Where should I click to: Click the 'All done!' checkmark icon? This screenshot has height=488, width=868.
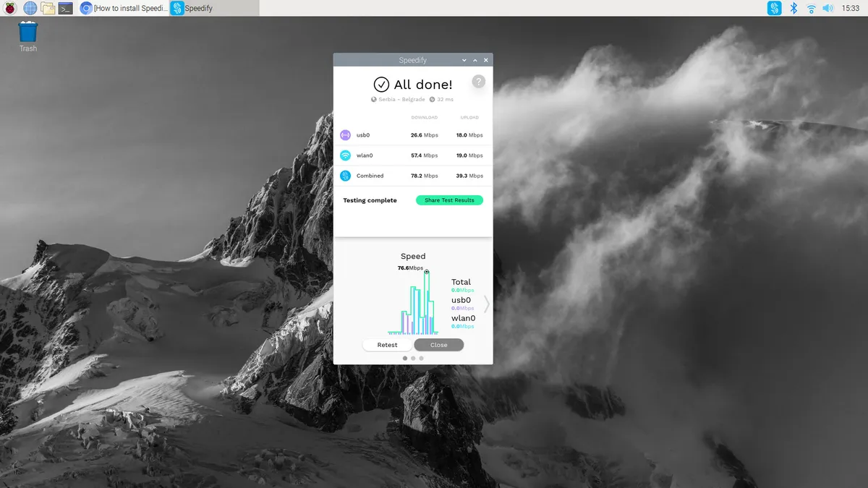[x=381, y=85]
